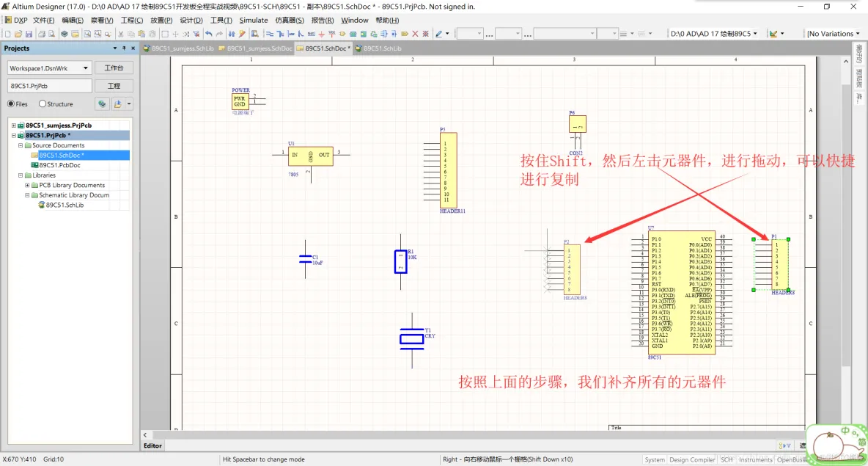Viewport: 868px width, 466px height.
Task: Select the Move selection crosshair tool
Action: (175, 34)
